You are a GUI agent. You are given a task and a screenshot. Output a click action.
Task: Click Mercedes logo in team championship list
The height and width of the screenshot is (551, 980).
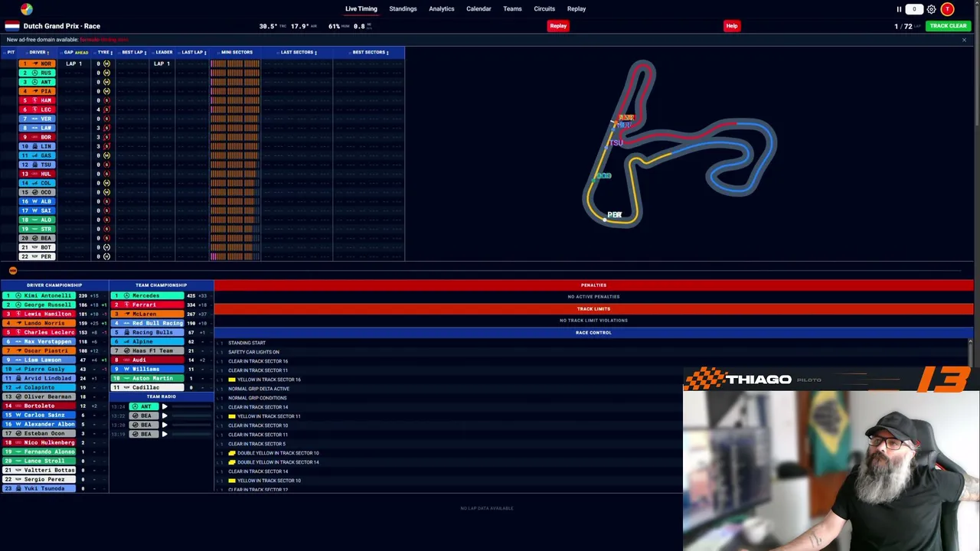coord(127,295)
